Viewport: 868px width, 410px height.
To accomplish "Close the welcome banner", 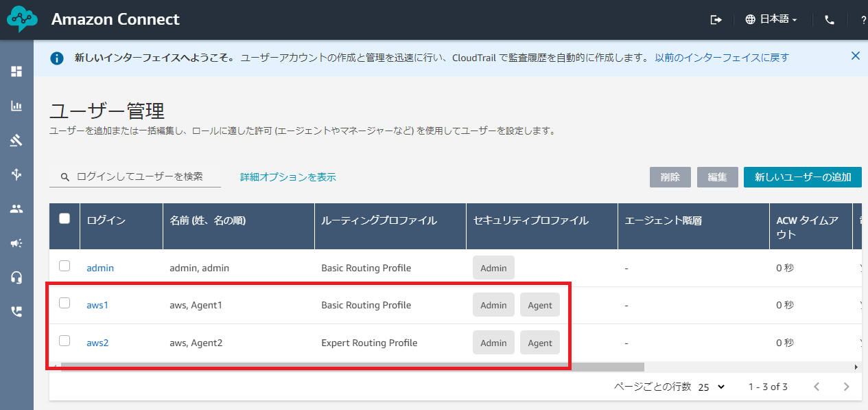I will tap(855, 56).
